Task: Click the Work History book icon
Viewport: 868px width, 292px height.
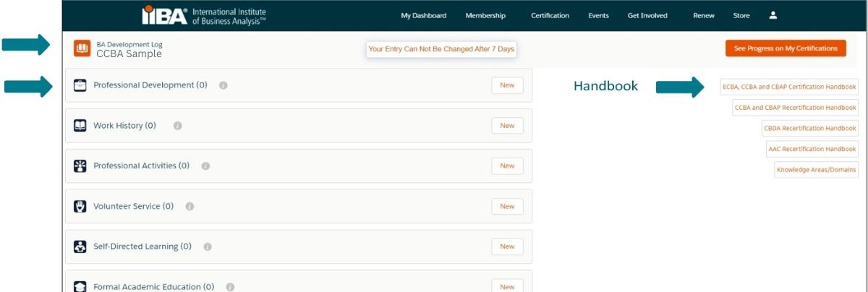Action: [x=80, y=126]
